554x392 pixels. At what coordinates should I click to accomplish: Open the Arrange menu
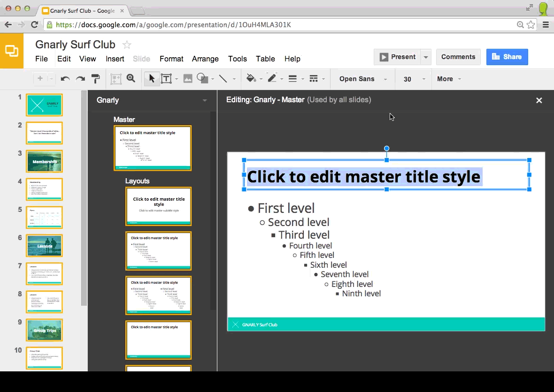(x=205, y=59)
